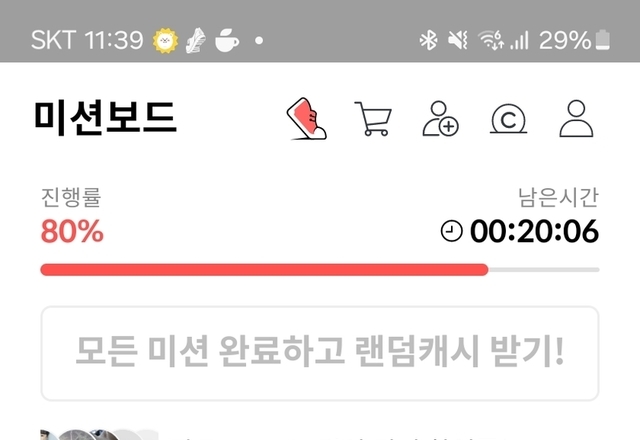
Task: Open the user profile icon
Action: 576,118
